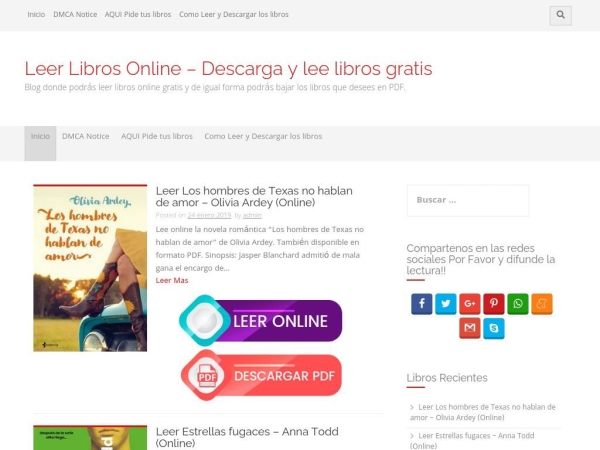The image size is (600, 450).
Task: Open AQUI Pide tus libros top link
Action: pos(138,15)
